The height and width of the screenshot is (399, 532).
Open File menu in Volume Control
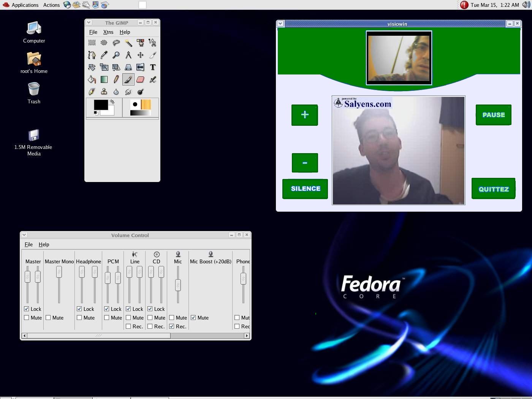[x=28, y=245]
